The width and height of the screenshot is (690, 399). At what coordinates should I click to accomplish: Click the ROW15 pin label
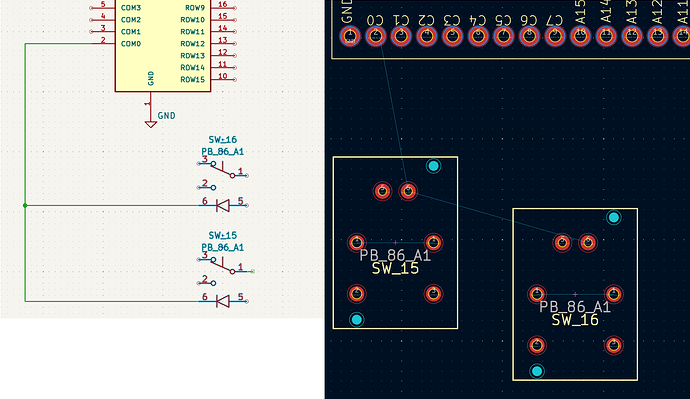(192, 80)
